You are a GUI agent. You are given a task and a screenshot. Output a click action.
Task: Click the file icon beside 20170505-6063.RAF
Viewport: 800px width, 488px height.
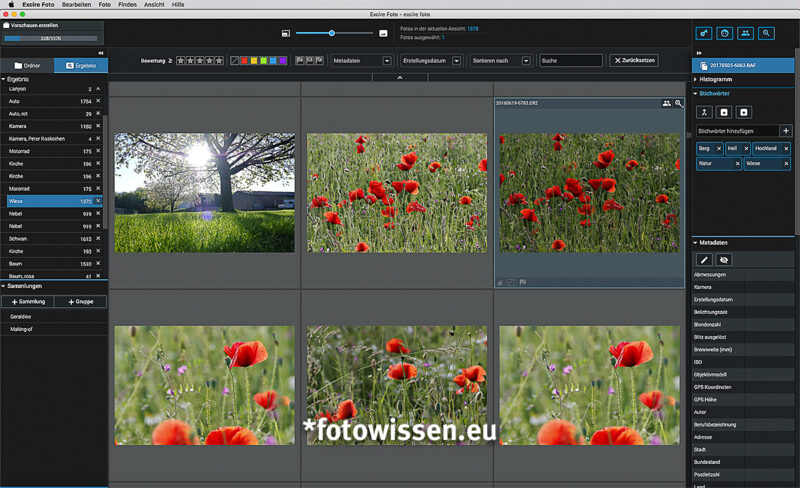704,66
